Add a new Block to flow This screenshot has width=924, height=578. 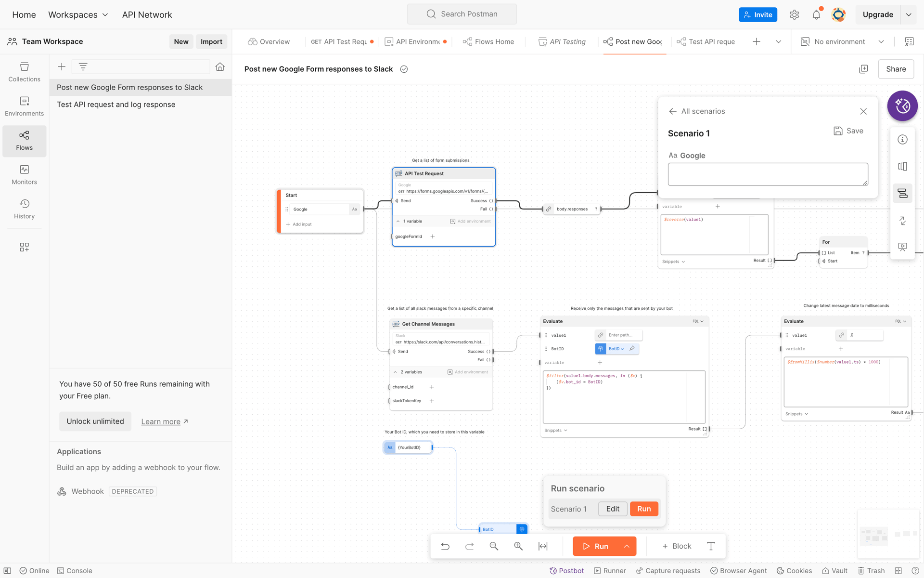coord(677,546)
